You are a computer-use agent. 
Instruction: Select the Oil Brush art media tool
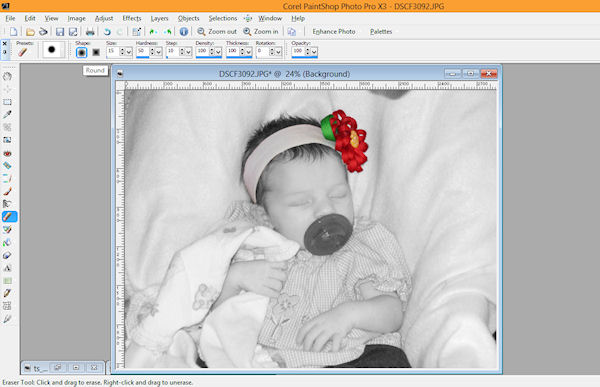point(7,318)
